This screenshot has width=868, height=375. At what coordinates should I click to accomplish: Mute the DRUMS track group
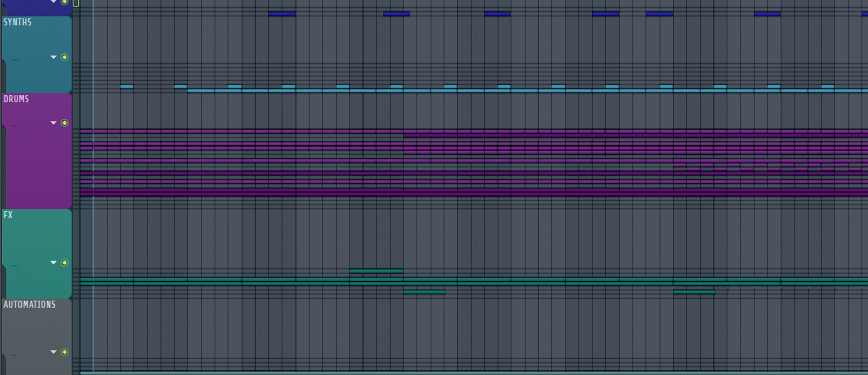pos(65,123)
